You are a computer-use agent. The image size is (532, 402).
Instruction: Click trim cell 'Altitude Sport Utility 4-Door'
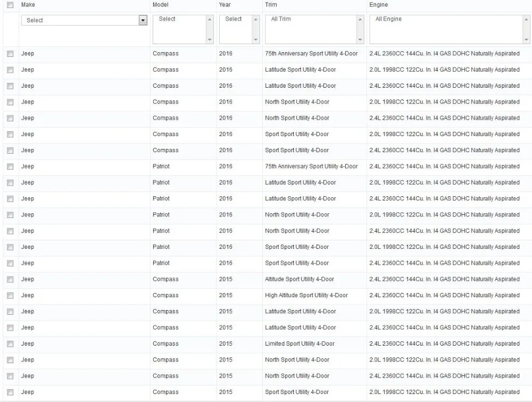[300, 279]
